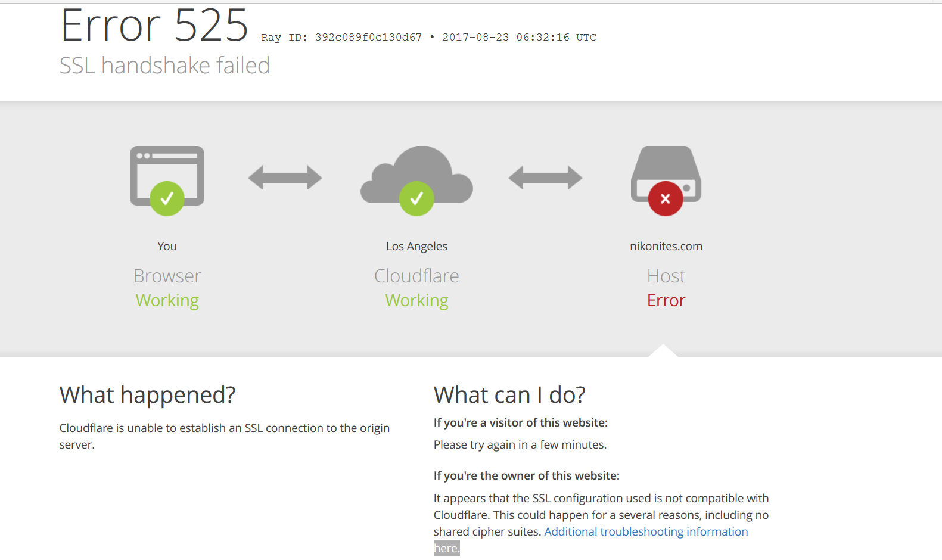
Task: Click the nikonites.com host label
Action: tap(666, 246)
